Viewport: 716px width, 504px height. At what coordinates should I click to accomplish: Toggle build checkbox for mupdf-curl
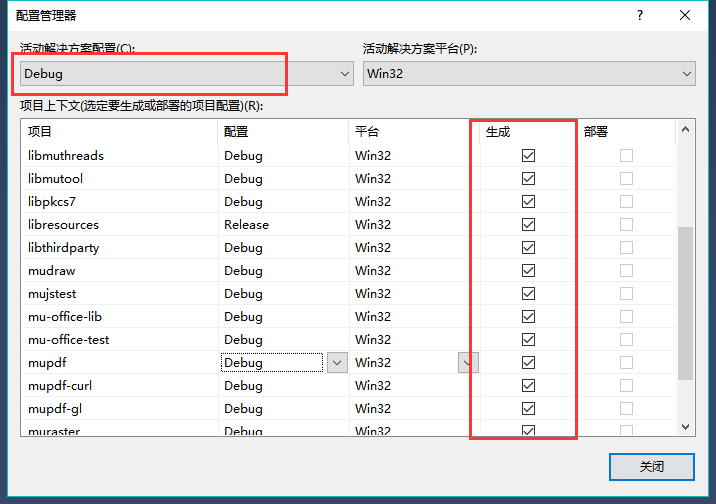528,386
